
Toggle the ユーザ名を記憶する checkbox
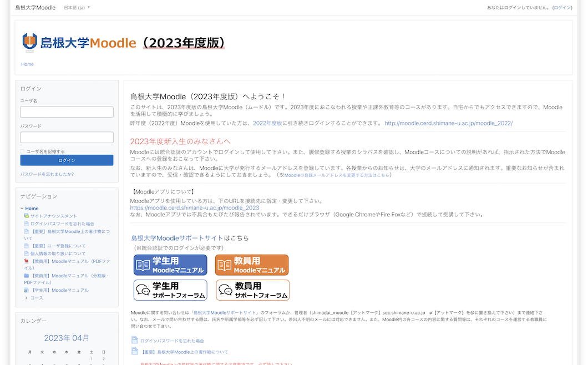coord(22,151)
